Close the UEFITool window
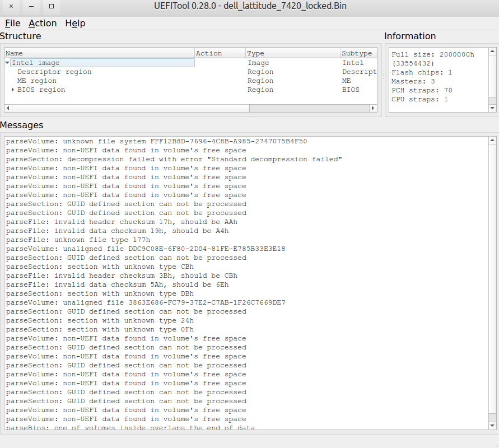499x448 pixels. point(11,6)
